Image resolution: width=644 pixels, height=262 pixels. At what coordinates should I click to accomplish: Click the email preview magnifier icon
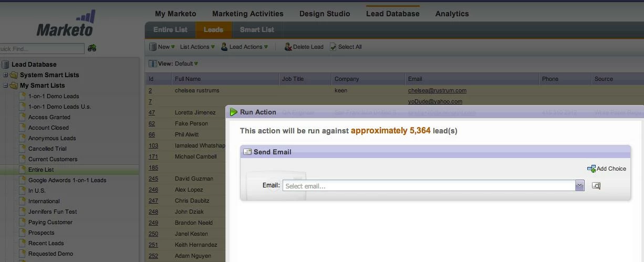(x=596, y=186)
